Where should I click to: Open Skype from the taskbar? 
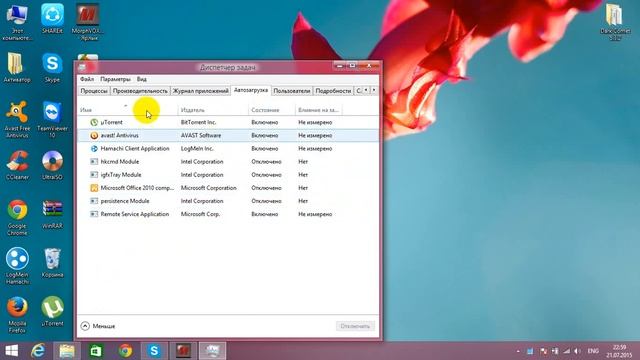154,351
